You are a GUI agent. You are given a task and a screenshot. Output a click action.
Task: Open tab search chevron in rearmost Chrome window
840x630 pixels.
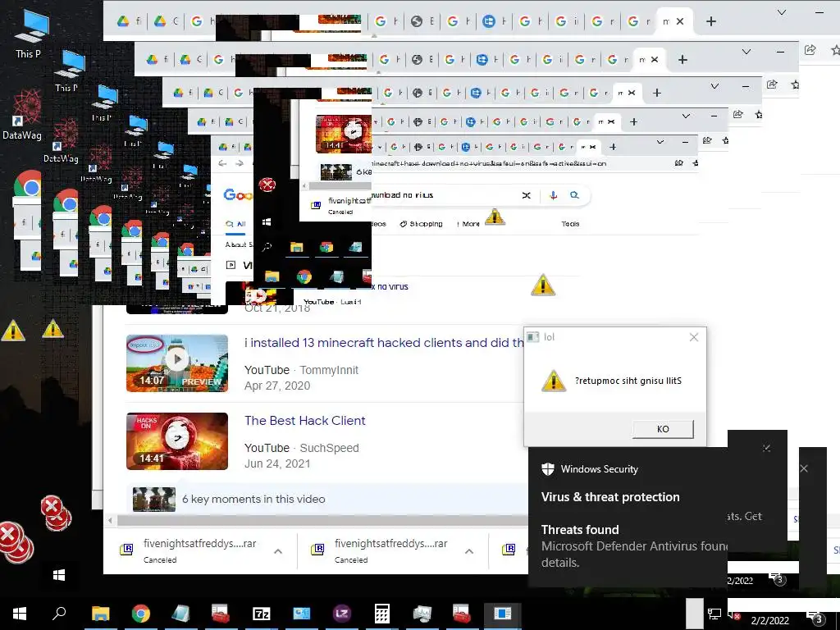coord(782,12)
